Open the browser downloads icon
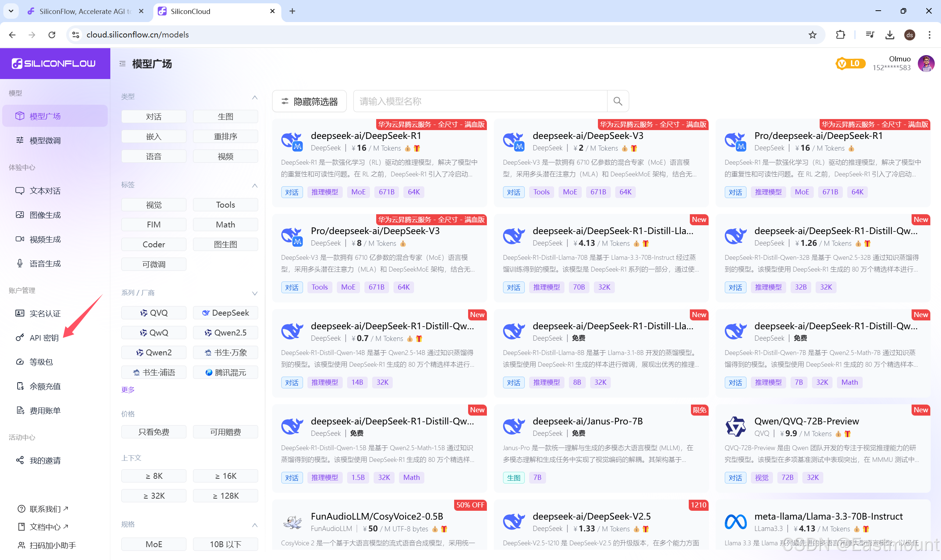 point(890,35)
